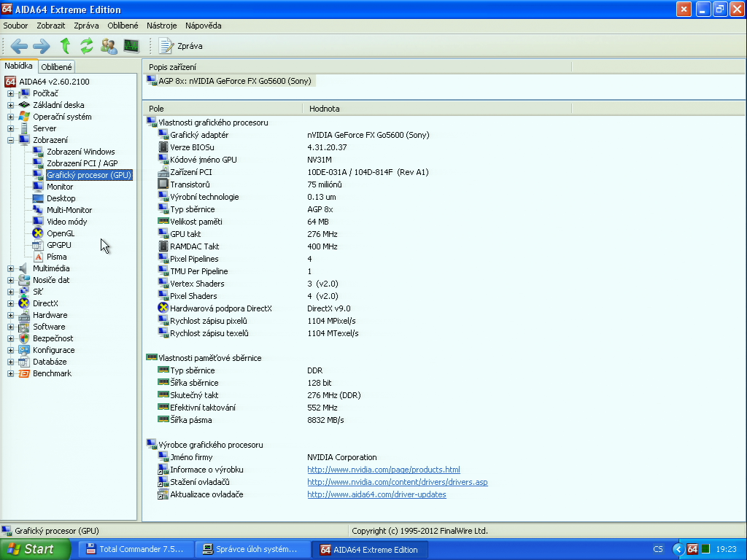The height and width of the screenshot is (560, 747).
Task: Click the CS language indicator
Action: [658, 549]
